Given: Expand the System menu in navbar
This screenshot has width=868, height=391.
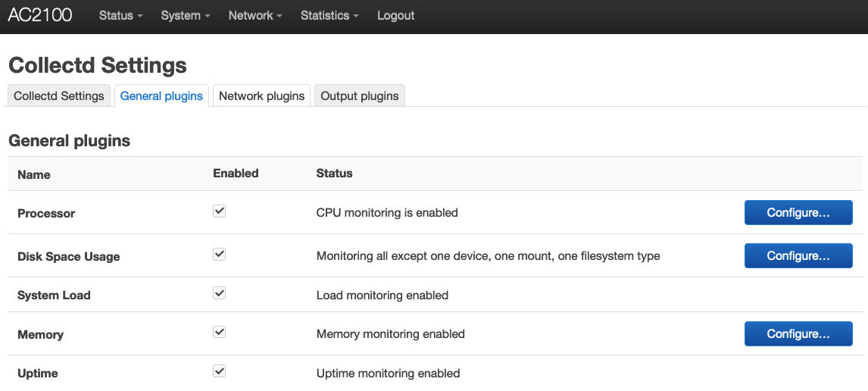Looking at the screenshot, I should [185, 15].
